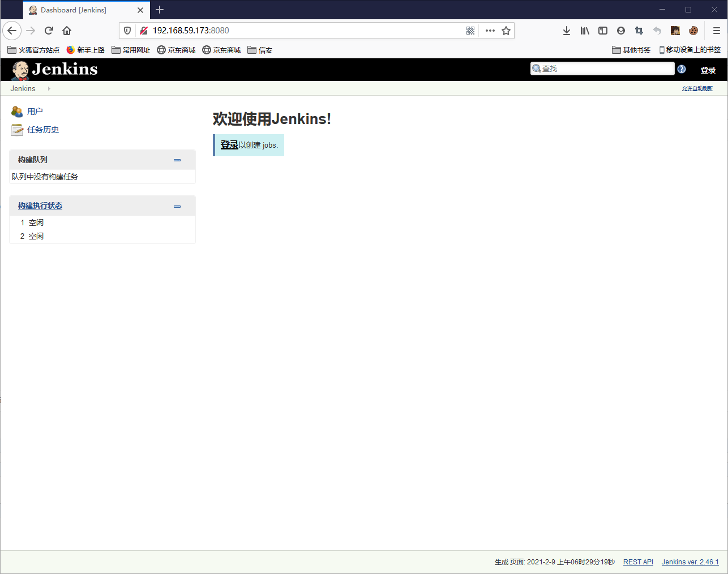Viewport: 728px width, 574px height.
Task: Open the REST API footer link
Action: pyautogui.click(x=638, y=562)
